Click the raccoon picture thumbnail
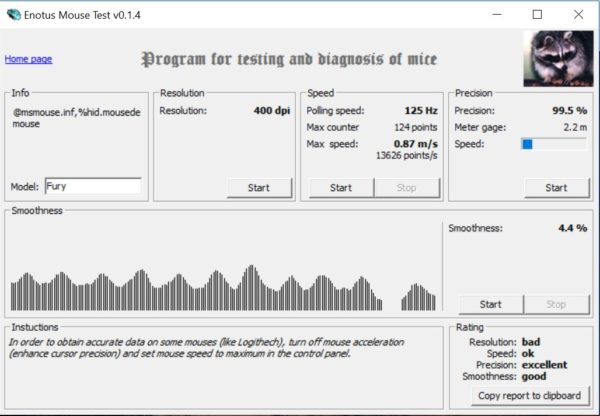 [x=557, y=59]
